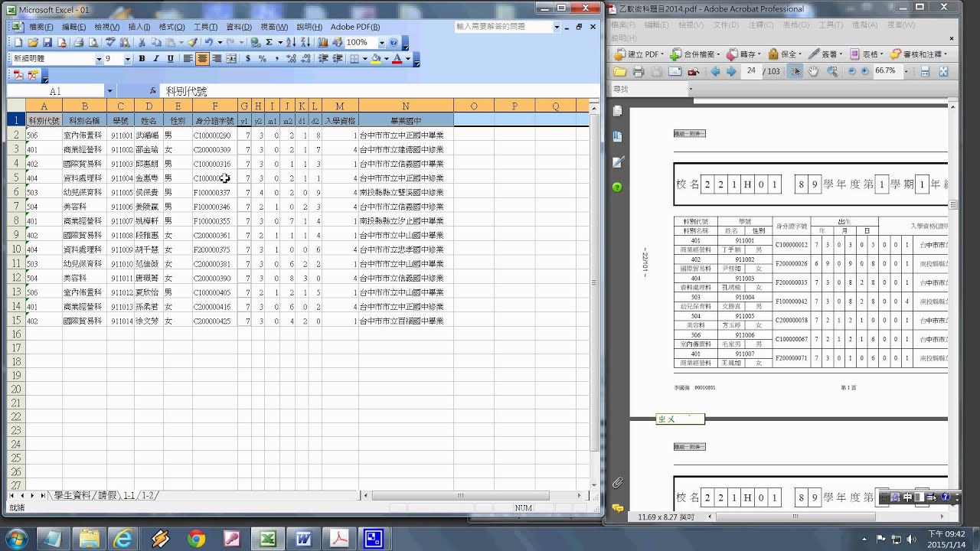Go to previous page in Acrobat

tap(715, 71)
